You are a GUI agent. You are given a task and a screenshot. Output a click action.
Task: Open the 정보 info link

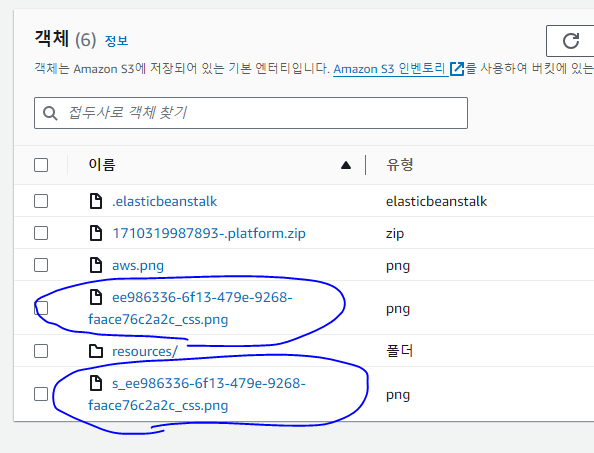(116, 41)
